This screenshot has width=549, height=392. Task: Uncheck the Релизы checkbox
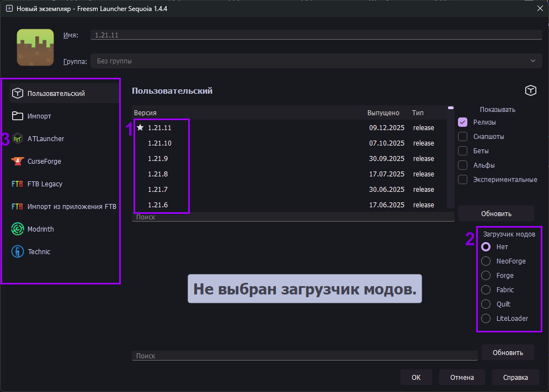pyautogui.click(x=462, y=122)
